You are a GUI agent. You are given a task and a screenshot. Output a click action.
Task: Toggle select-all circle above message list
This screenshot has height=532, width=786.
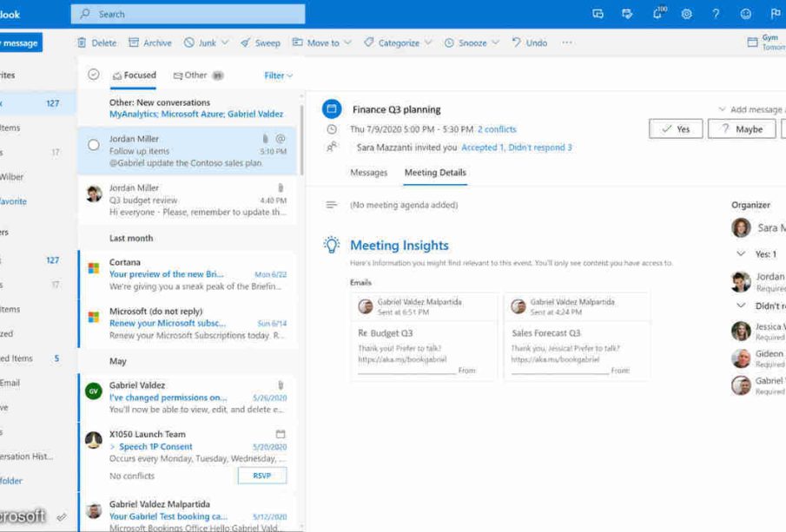click(x=94, y=76)
